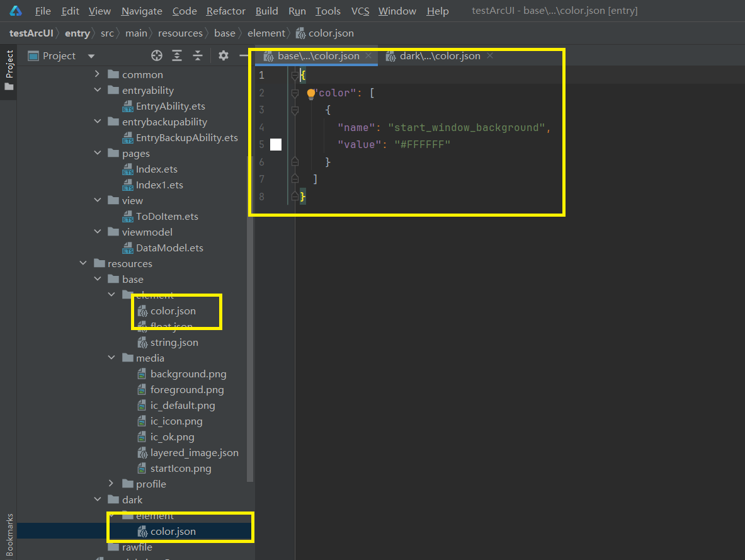Open the File menu
This screenshot has width=745, height=560.
[43, 11]
